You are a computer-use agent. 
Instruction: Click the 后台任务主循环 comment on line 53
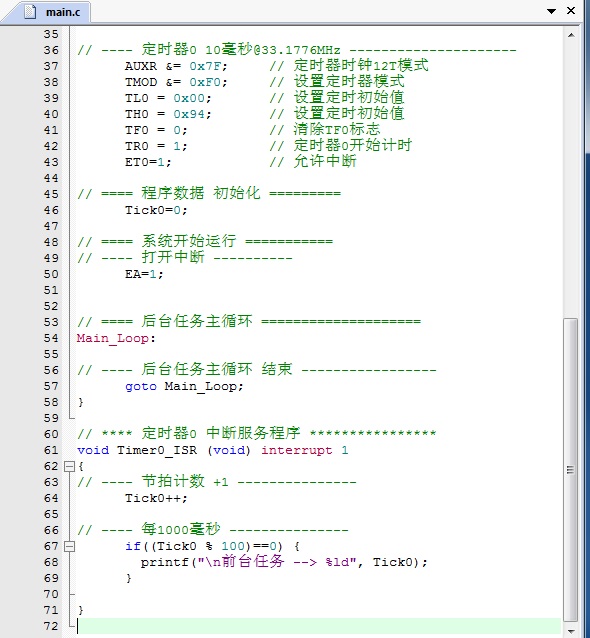[249, 322]
